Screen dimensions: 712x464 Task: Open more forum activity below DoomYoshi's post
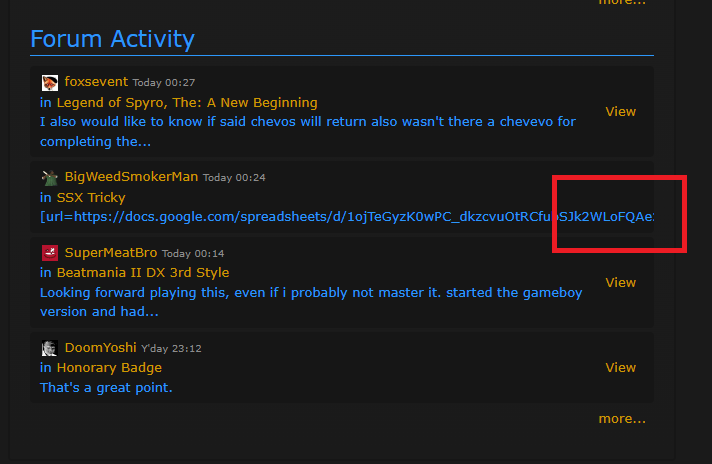[x=622, y=419]
